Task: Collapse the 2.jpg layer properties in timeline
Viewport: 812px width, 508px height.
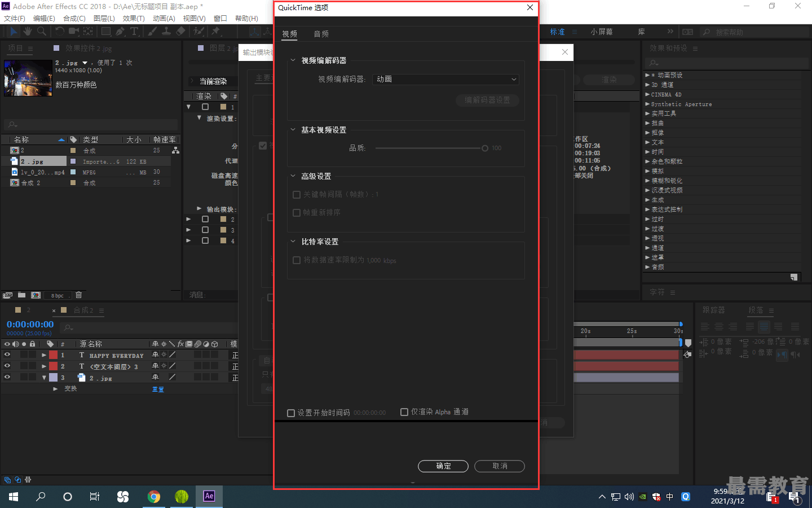Action: coord(44,378)
